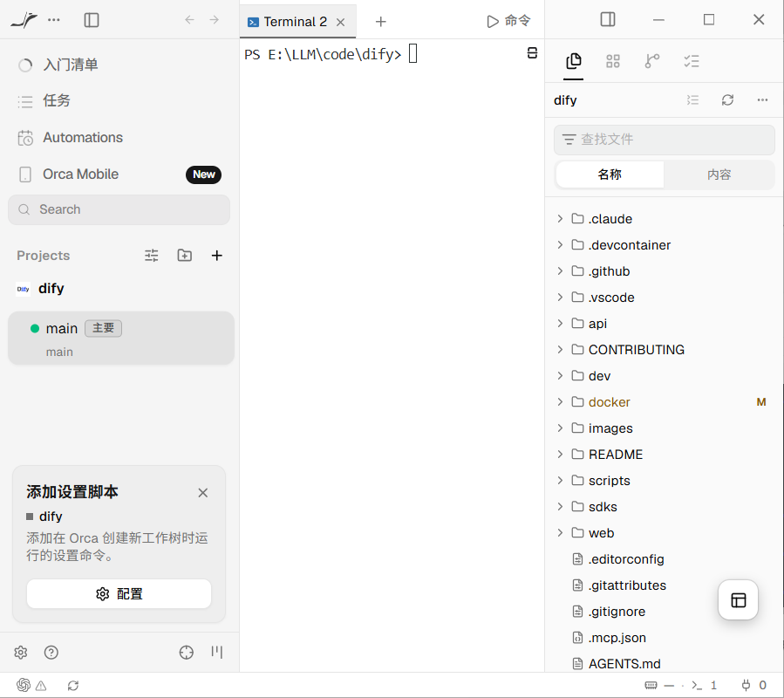Open the .gitignore file

point(664,612)
